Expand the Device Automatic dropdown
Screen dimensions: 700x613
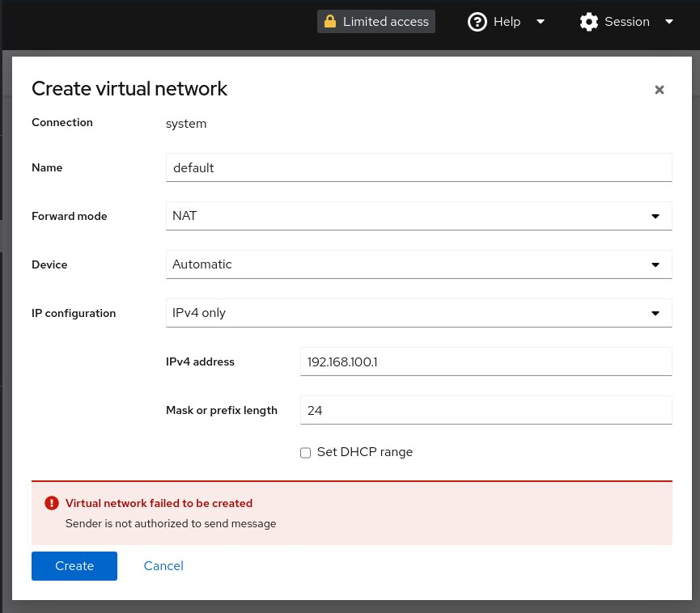click(418, 264)
